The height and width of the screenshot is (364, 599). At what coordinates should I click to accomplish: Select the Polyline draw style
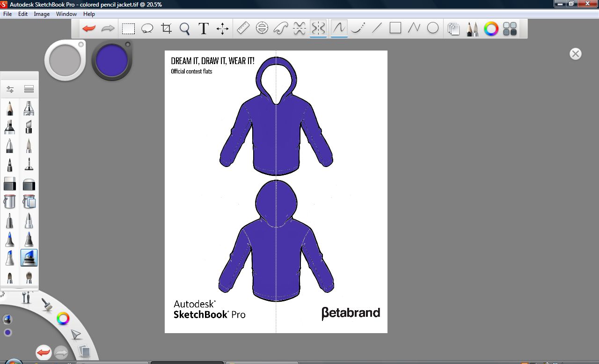pos(414,29)
